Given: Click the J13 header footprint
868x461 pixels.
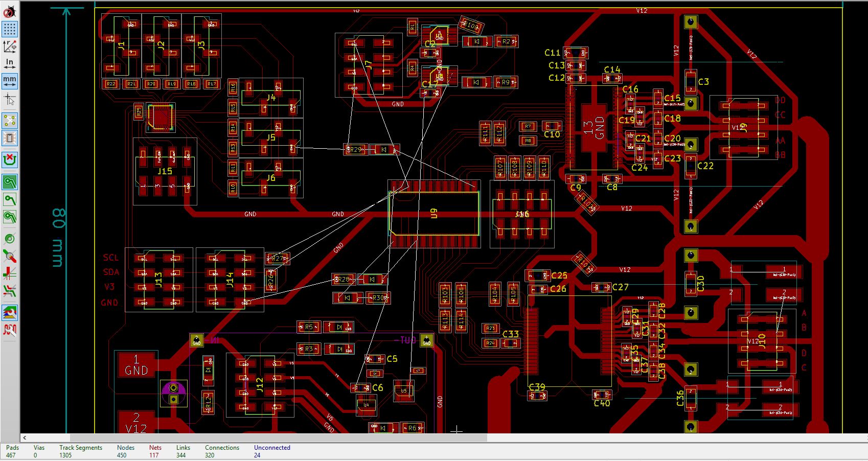Looking at the screenshot, I should [x=158, y=280].
